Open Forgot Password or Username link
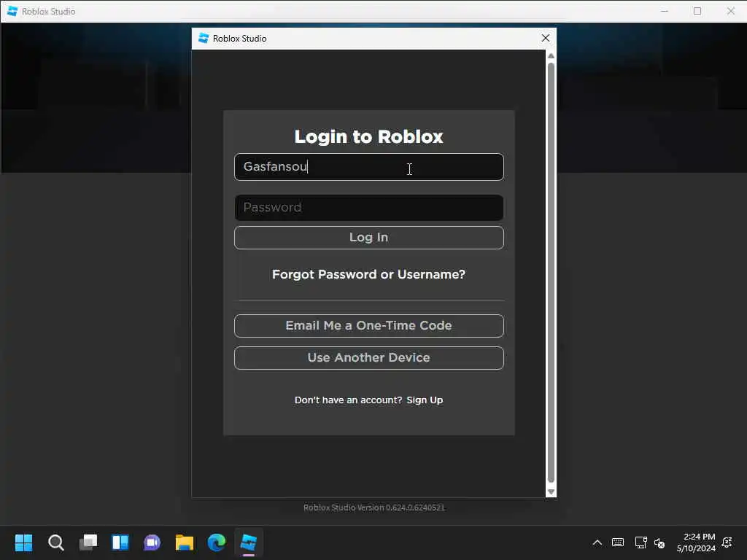Image resolution: width=747 pixels, height=560 pixels. (x=368, y=274)
